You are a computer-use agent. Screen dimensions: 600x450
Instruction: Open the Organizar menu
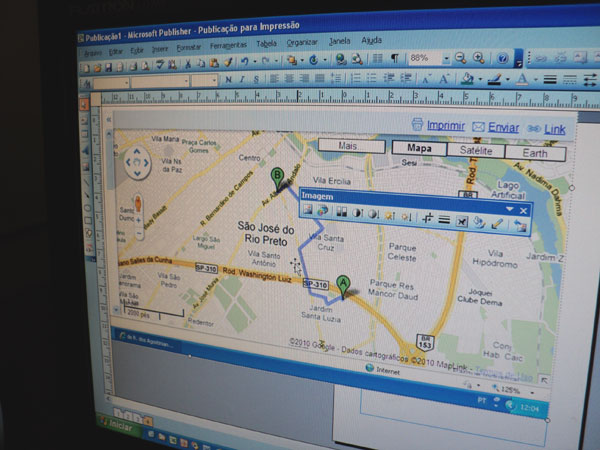[x=302, y=42]
